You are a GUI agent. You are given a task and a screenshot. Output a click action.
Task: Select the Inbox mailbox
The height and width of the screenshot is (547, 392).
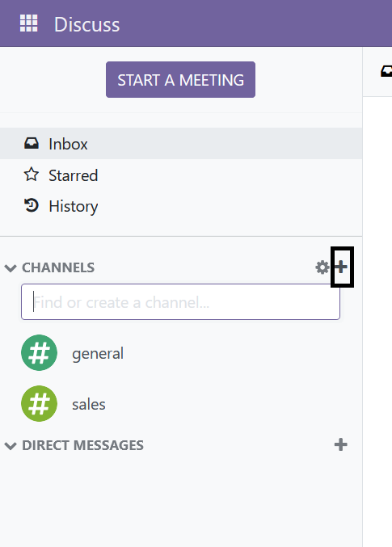point(181,143)
